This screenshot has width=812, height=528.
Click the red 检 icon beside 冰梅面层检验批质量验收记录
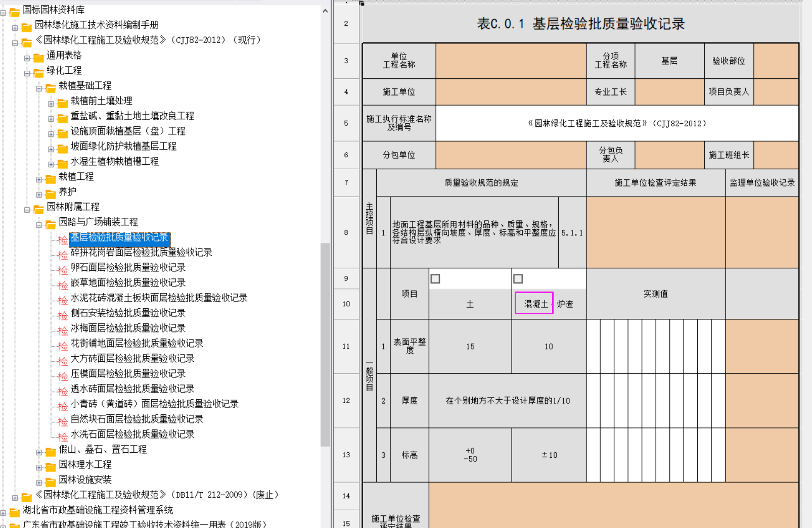[x=63, y=330]
